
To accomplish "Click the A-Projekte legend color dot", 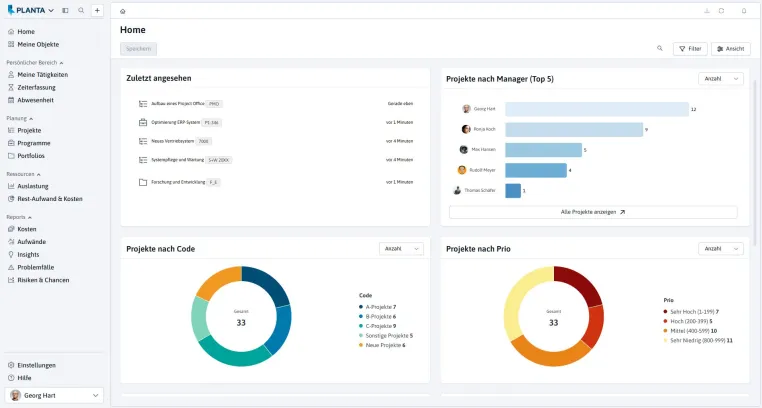I will click(x=361, y=307).
